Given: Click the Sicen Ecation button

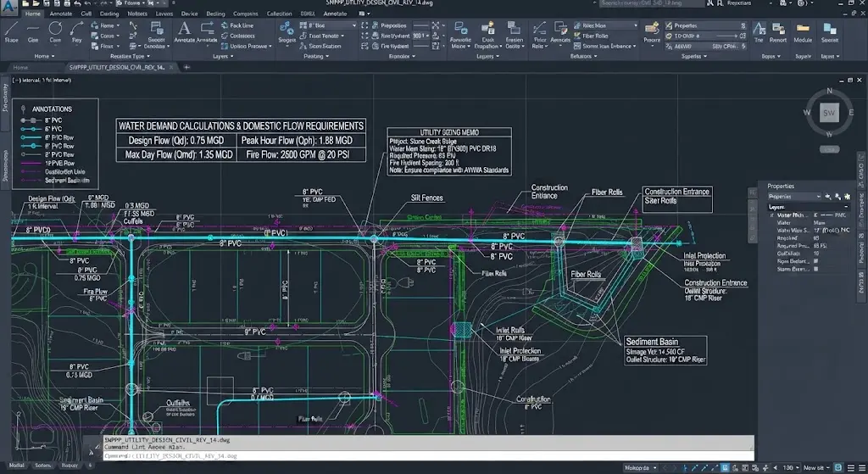Looking at the screenshot, I should tap(320, 46).
